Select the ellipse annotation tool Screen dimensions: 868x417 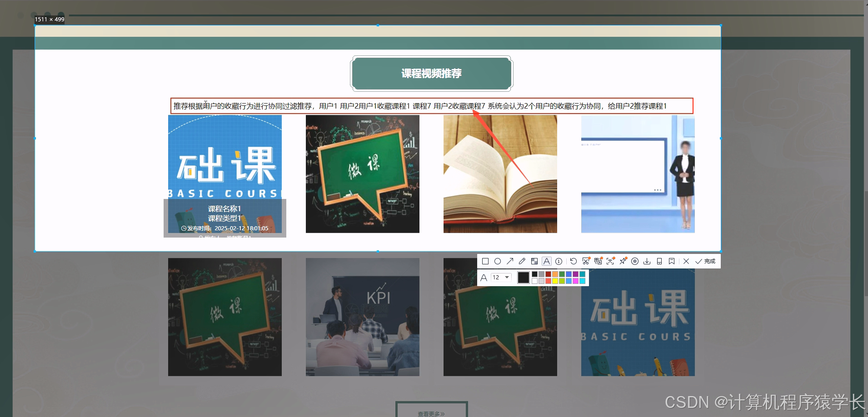(x=498, y=261)
